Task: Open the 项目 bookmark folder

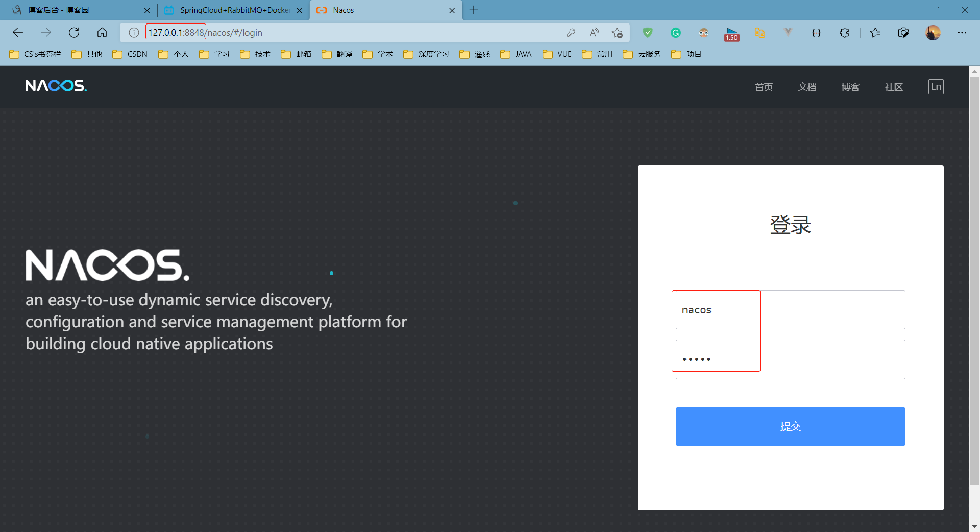Action: coord(687,54)
